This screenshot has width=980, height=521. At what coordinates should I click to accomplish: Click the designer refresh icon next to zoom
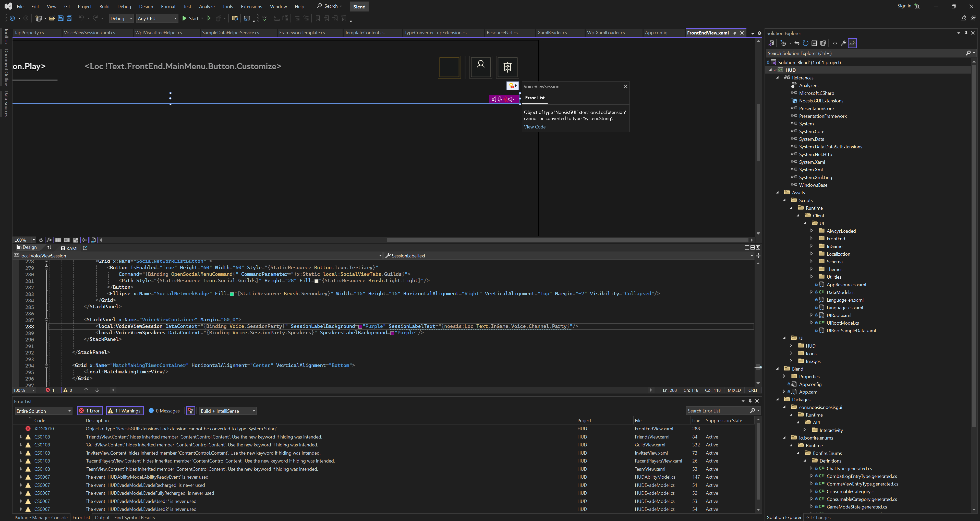(x=41, y=240)
